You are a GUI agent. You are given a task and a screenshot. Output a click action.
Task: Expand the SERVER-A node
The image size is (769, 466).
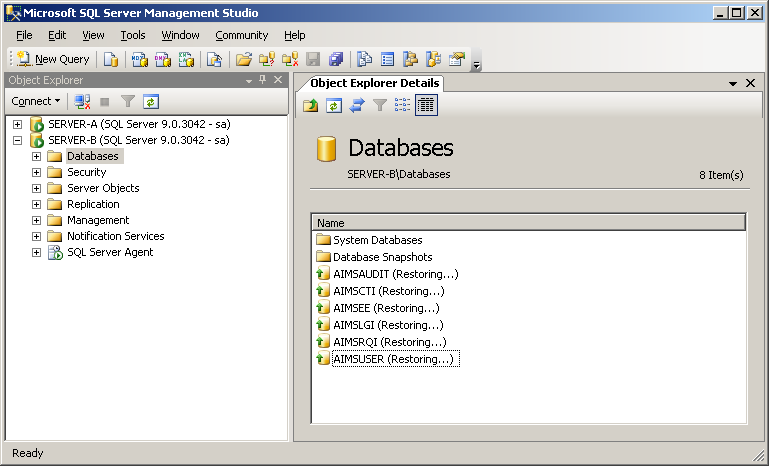tap(17, 124)
